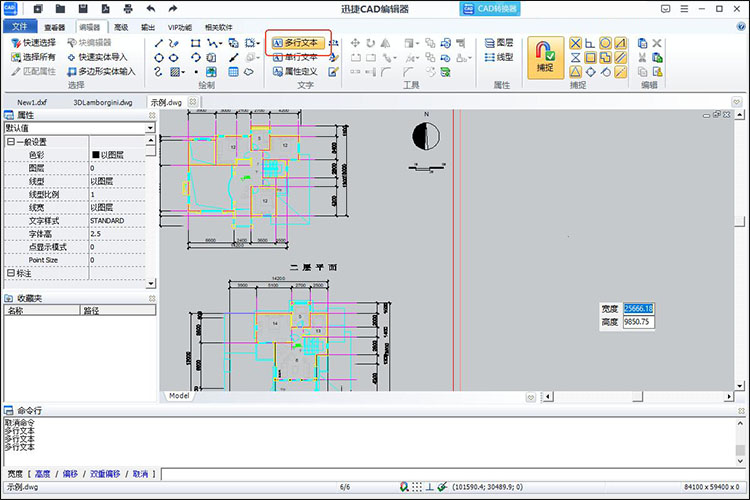
Task: Open the VIP功能 ribbon tab
Action: point(180,27)
